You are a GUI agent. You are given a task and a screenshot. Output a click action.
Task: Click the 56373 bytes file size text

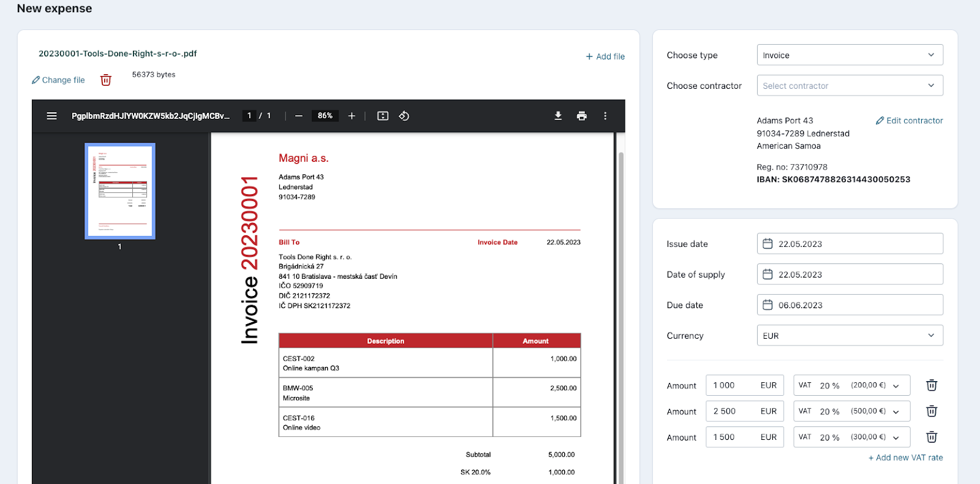(154, 75)
